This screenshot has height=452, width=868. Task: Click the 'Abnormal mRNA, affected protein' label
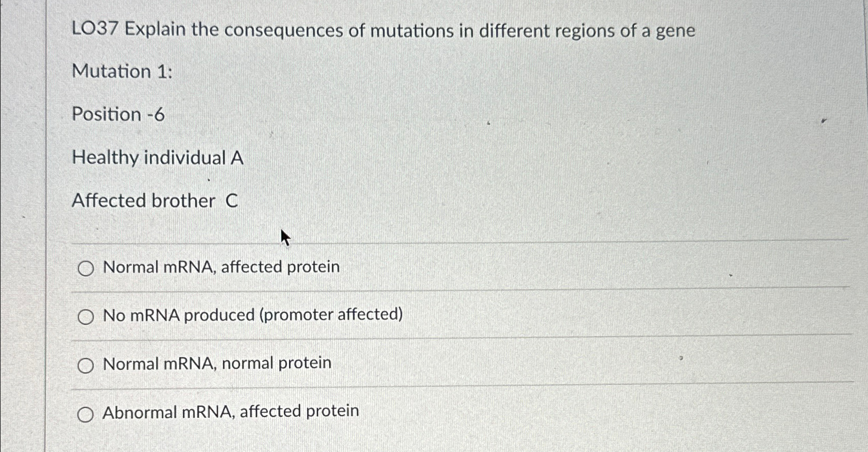point(231,411)
